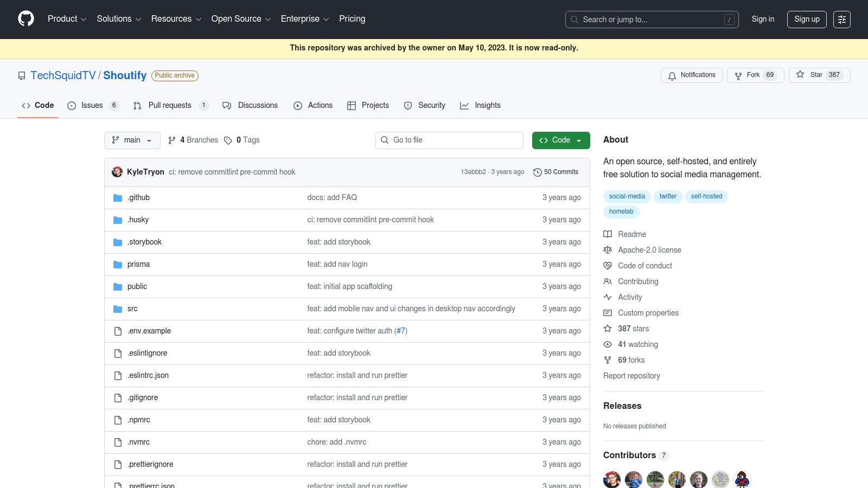The height and width of the screenshot is (488, 868).
Task: Open the green Code dropdown button
Action: pos(561,140)
